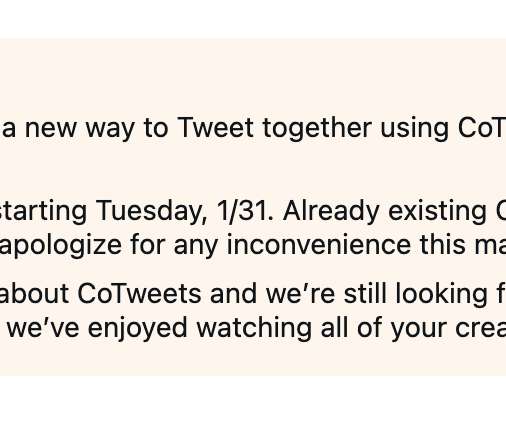This screenshot has width=506, height=422.
Task: Click the word "Already" after the date
Action: pos(331,213)
